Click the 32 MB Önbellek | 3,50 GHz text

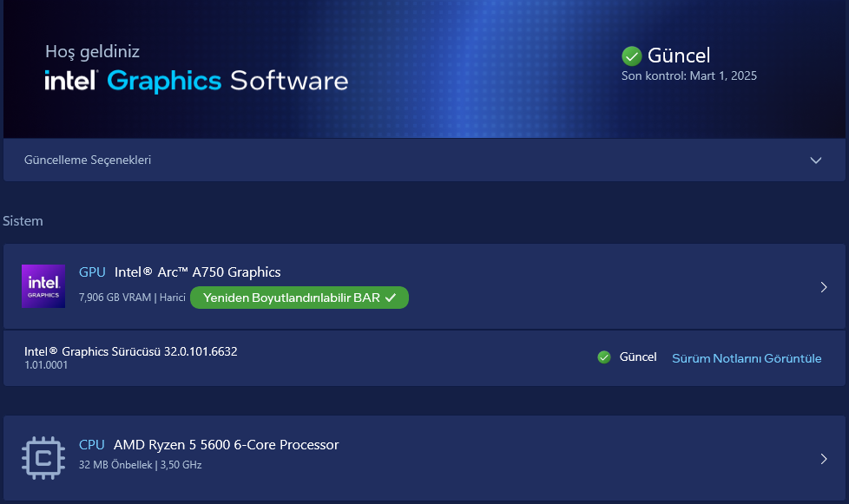point(141,465)
